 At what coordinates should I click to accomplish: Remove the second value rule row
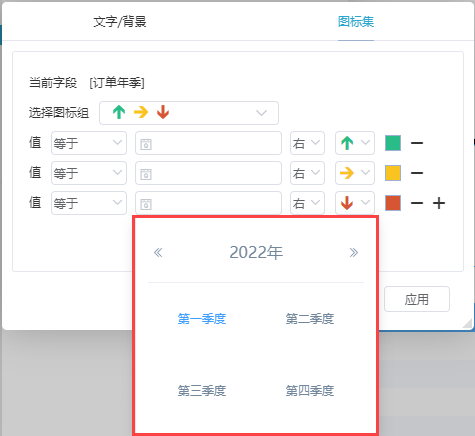pyautogui.click(x=417, y=173)
